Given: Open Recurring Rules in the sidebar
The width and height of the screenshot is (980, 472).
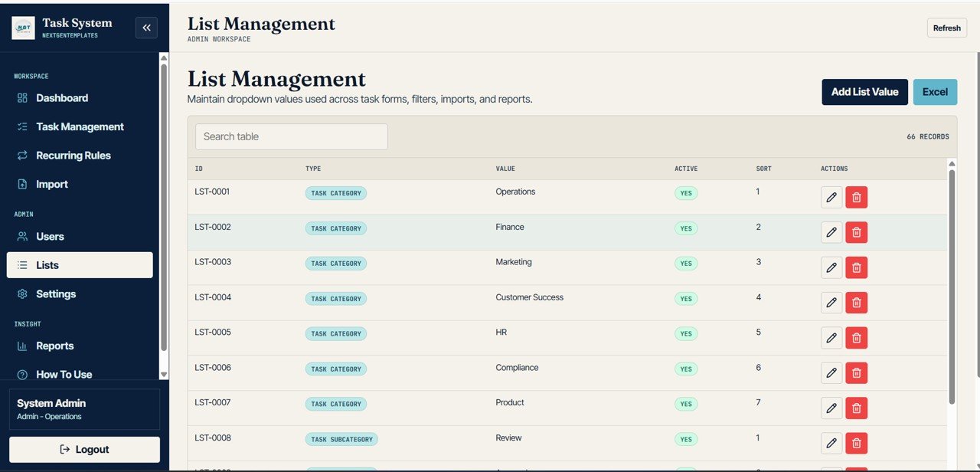Looking at the screenshot, I should [x=80, y=156].
